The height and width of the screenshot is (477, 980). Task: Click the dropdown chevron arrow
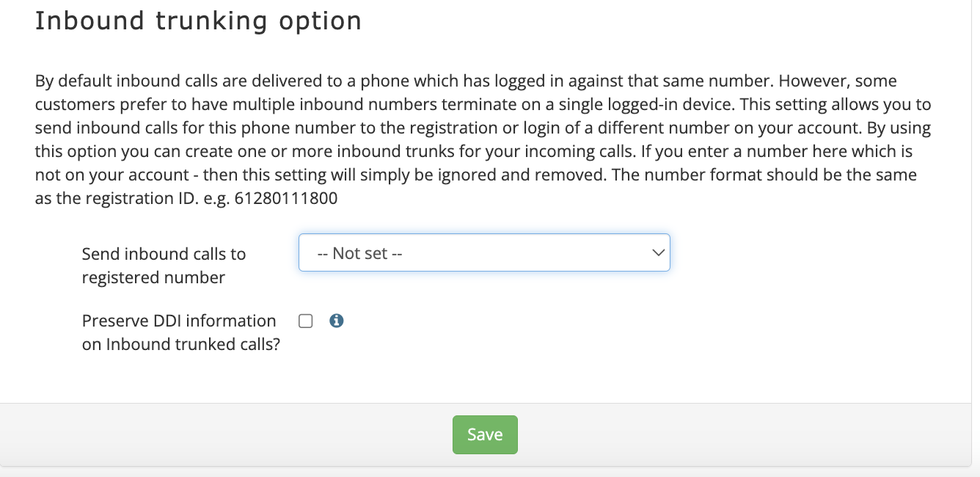pyautogui.click(x=658, y=252)
